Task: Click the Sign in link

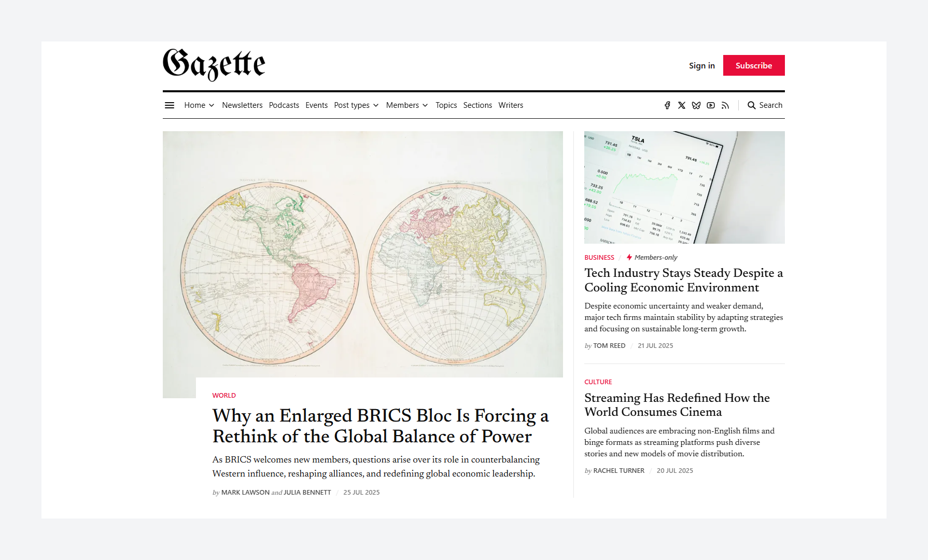Action: pos(701,66)
